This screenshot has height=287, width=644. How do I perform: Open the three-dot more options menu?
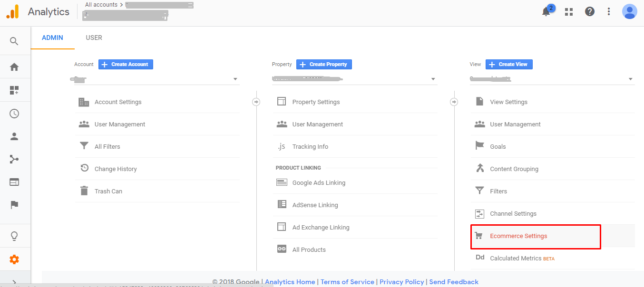[x=609, y=11]
